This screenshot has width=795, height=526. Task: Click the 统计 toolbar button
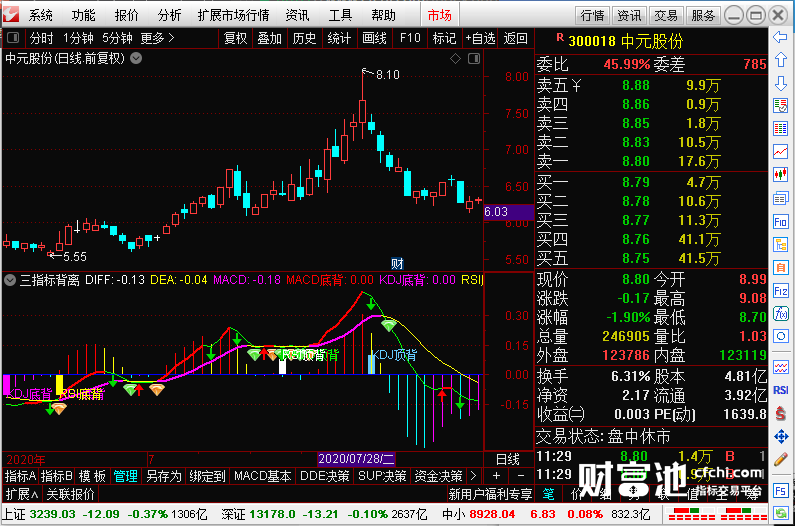(x=339, y=38)
